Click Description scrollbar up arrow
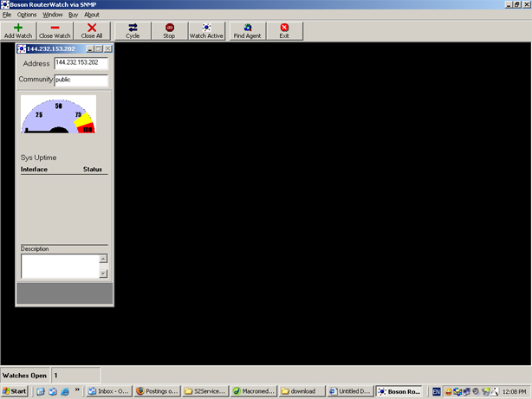The image size is (532, 399). (x=103, y=259)
